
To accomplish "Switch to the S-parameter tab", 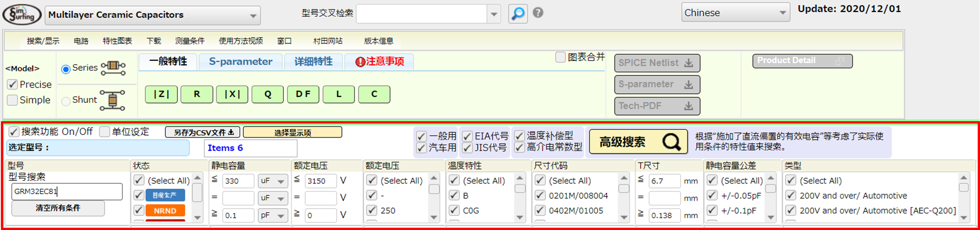I will click(x=240, y=62).
